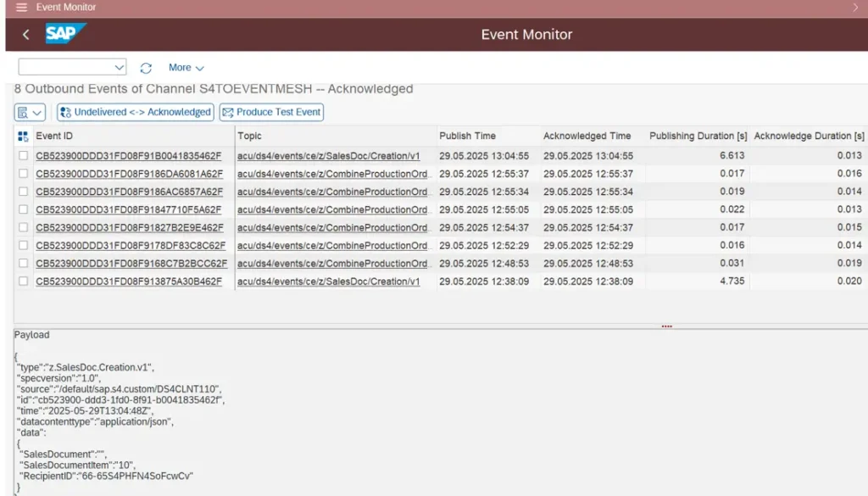This screenshot has width=868, height=496.
Task: Sort by Publish Time column header
Action: coord(467,136)
